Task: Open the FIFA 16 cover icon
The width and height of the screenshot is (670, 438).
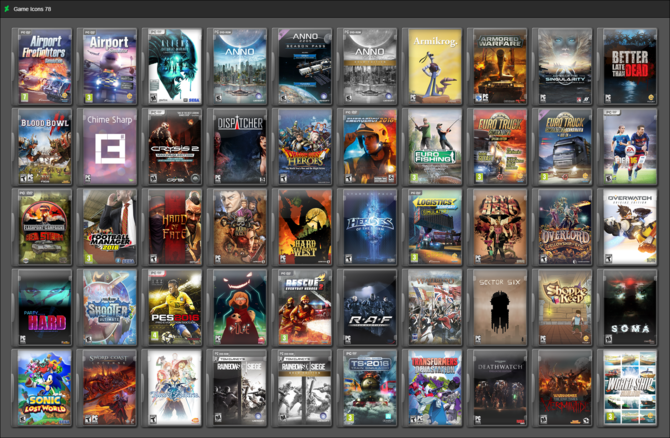Action: pyautogui.click(x=627, y=147)
